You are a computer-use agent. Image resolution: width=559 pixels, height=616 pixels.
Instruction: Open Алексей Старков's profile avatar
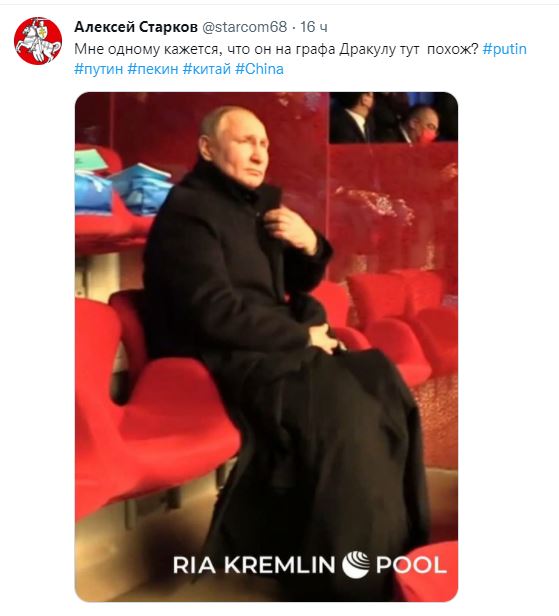pos(38,40)
